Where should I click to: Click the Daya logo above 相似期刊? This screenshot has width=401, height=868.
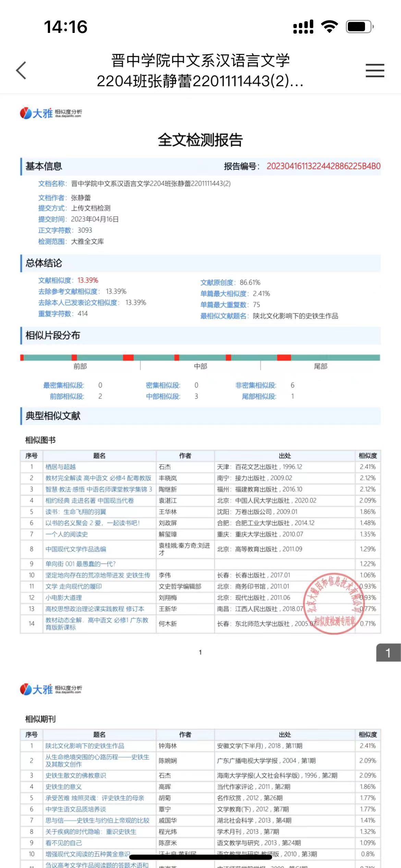tap(51, 689)
